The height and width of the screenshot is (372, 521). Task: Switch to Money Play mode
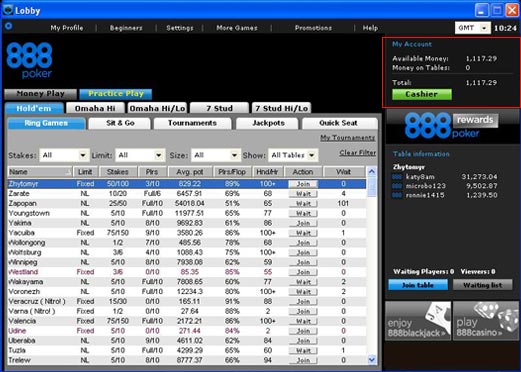pos(40,94)
